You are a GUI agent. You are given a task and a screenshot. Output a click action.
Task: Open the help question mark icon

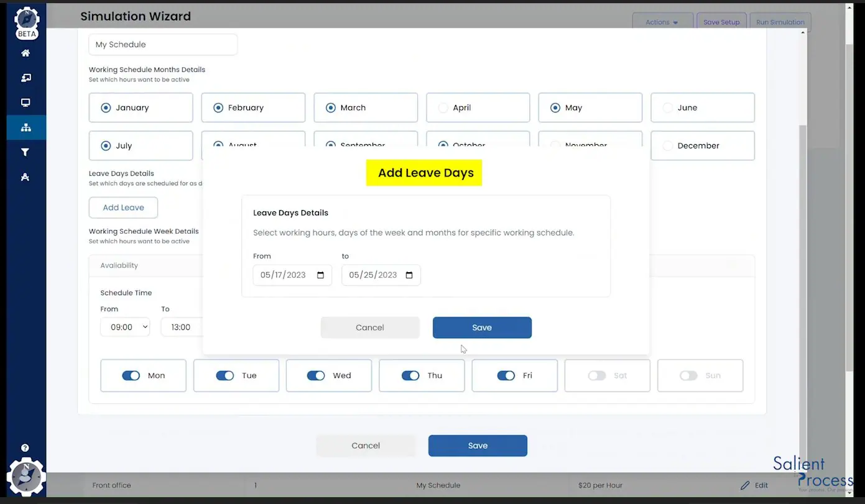tap(25, 447)
